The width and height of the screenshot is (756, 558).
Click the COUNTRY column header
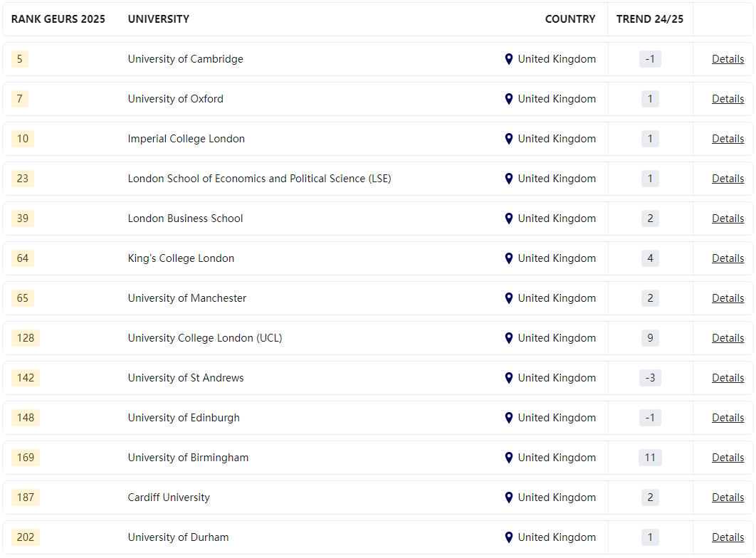pos(570,19)
